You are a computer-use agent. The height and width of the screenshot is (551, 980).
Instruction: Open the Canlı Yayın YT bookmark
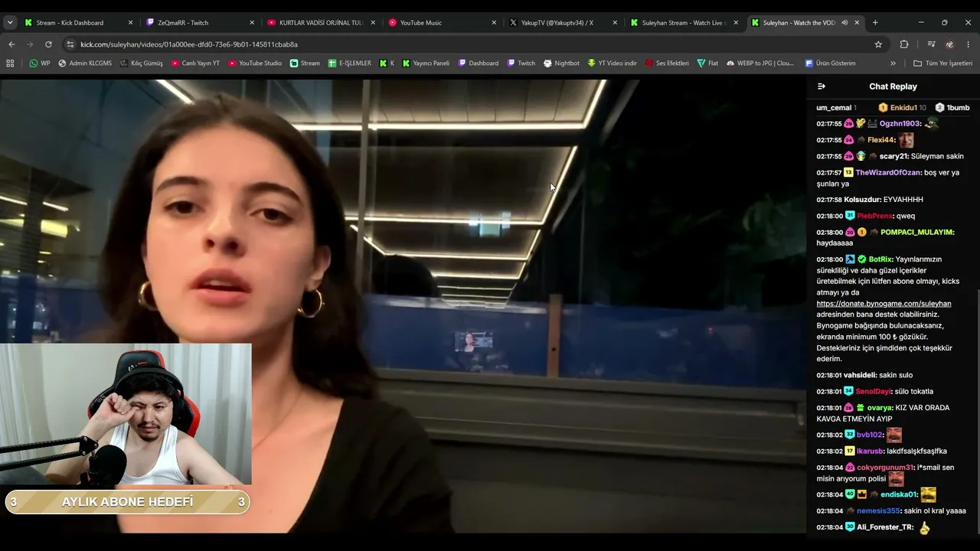(x=195, y=64)
